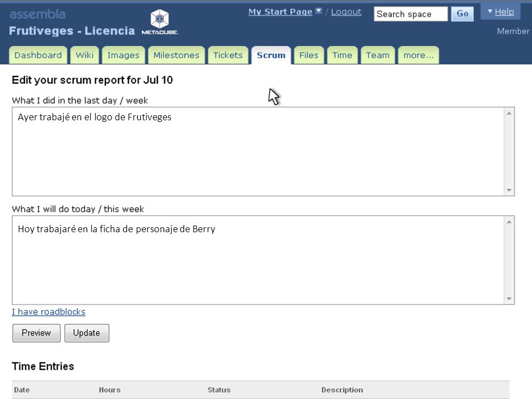This screenshot has width=532, height=399.
Task: Click the Frutiveges - Licencia space title
Action: click(x=72, y=31)
